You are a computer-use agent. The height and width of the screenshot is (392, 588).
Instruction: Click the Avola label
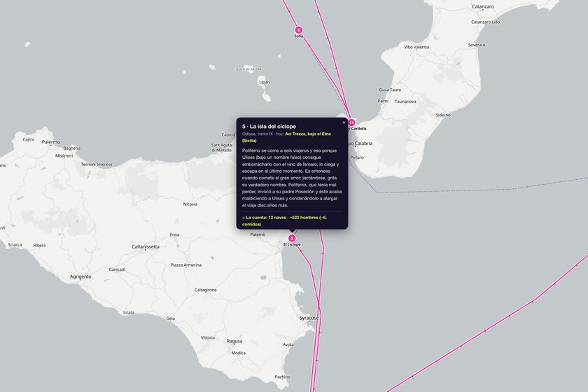click(x=288, y=344)
